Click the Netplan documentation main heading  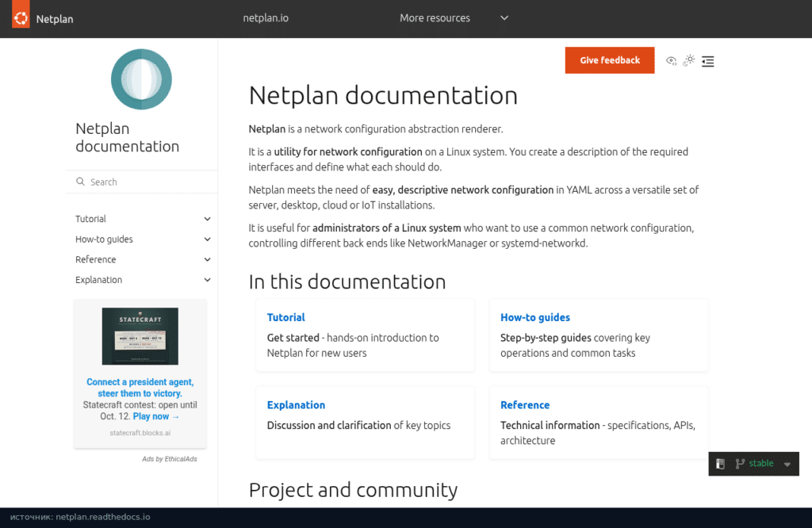[383, 95]
